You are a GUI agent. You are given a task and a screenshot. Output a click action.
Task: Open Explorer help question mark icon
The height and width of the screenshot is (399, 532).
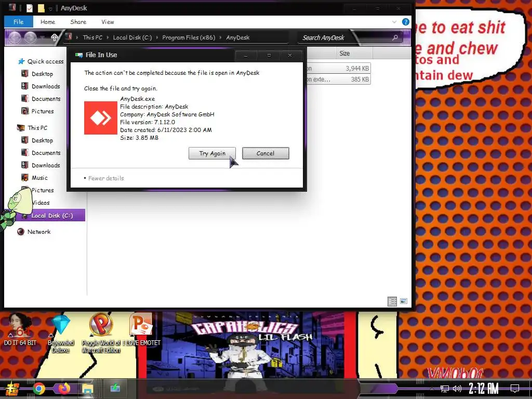[405, 22]
